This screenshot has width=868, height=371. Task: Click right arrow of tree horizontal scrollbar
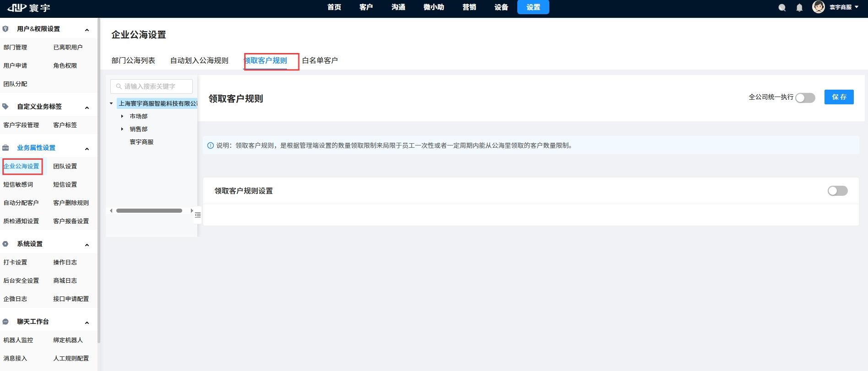(x=192, y=211)
